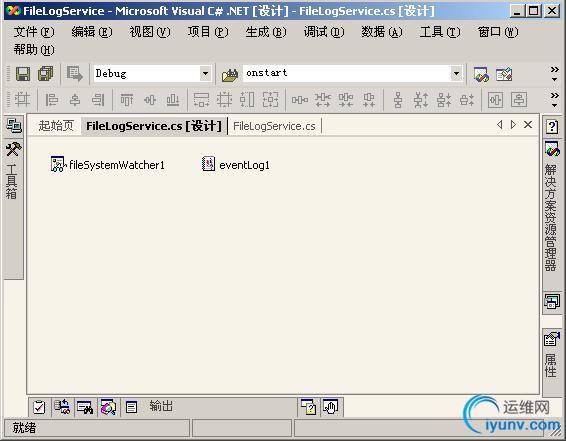Image resolution: width=566 pixels, height=441 pixels.
Task: Click Increase Vertical Spacing icon
Action: [421, 100]
